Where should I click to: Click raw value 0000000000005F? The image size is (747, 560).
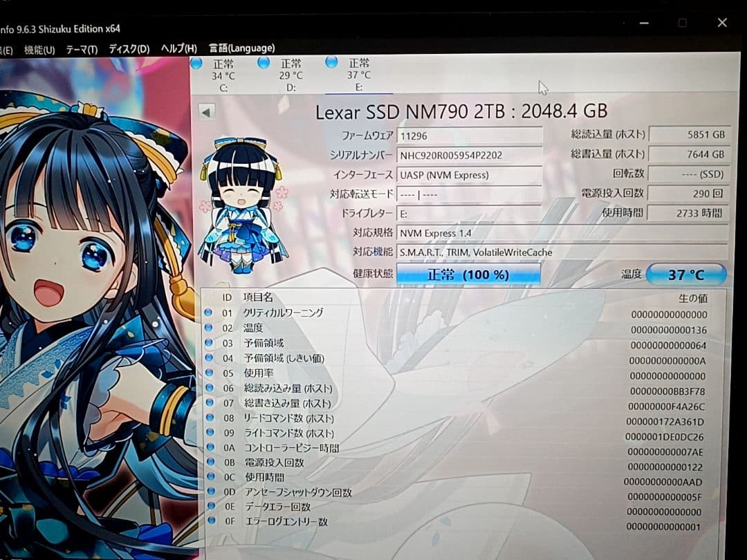pyautogui.click(x=664, y=497)
